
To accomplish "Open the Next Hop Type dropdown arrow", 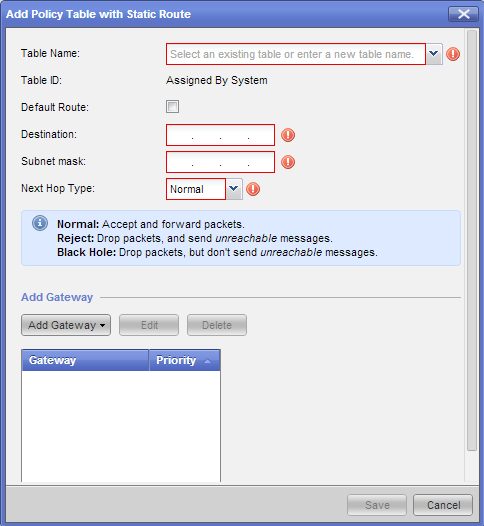I will coord(234,189).
